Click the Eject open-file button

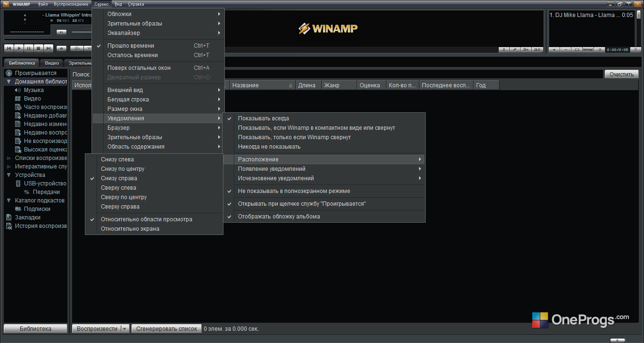[x=61, y=48]
